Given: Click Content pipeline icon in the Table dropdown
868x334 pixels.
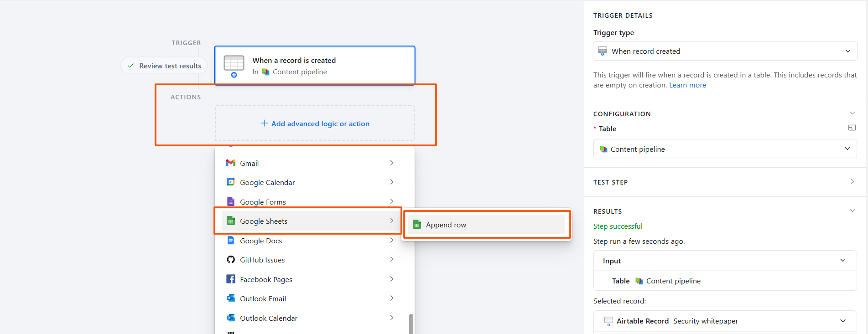Looking at the screenshot, I should tap(603, 149).
